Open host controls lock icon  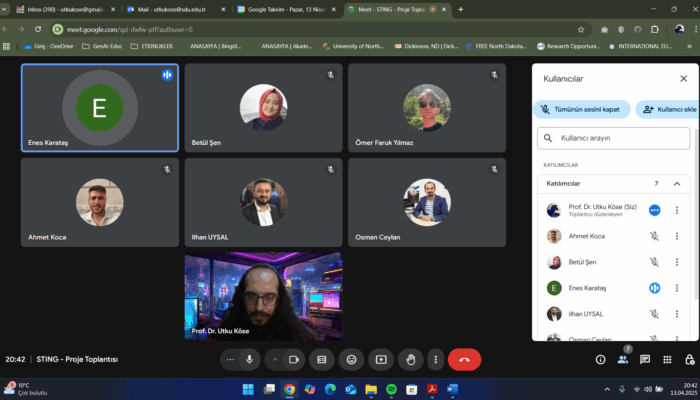click(x=690, y=359)
